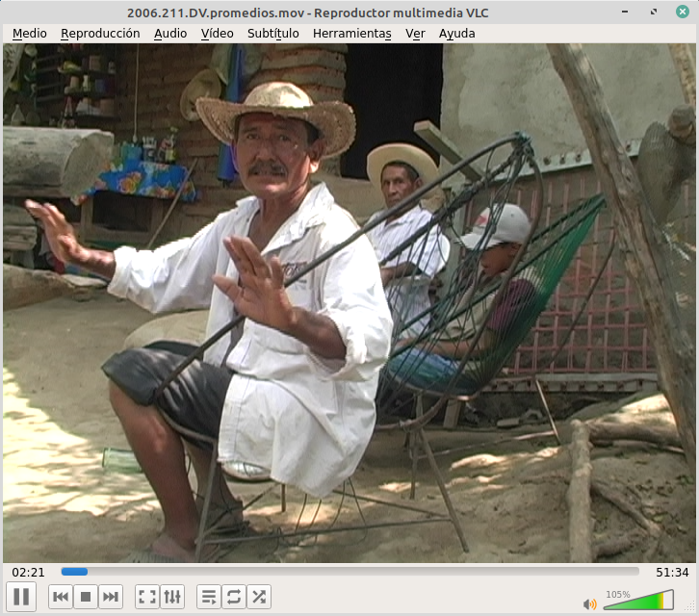Toggle random shuffle playback
699x616 pixels.
pos(259,597)
